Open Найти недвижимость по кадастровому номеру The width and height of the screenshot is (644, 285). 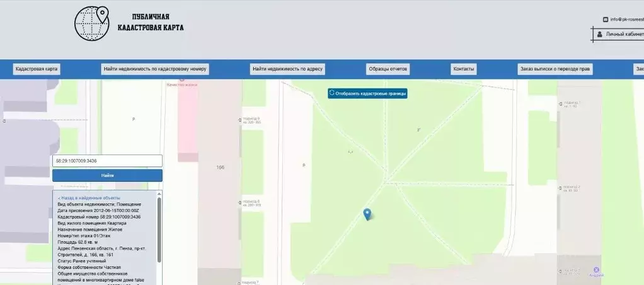coord(154,69)
